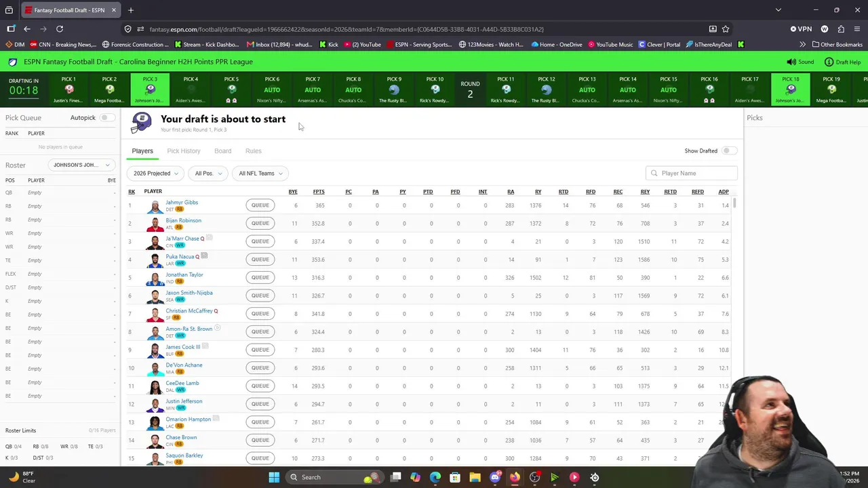Viewport: 868px width, 488px height.
Task: Sort players by BYE column
Action: pos(293,192)
